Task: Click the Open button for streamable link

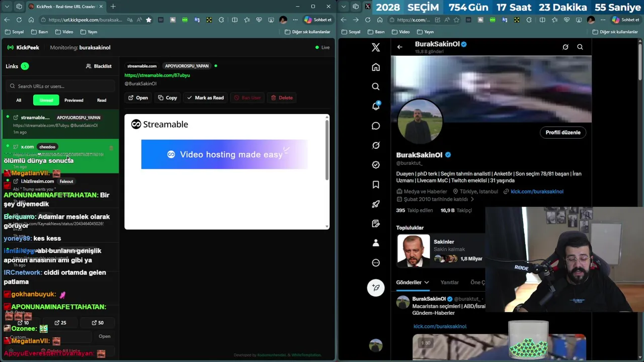Action: (x=138, y=98)
